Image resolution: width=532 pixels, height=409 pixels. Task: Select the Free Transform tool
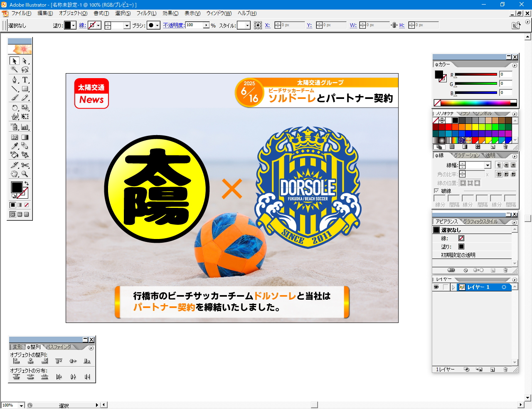pyautogui.click(x=25, y=116)
